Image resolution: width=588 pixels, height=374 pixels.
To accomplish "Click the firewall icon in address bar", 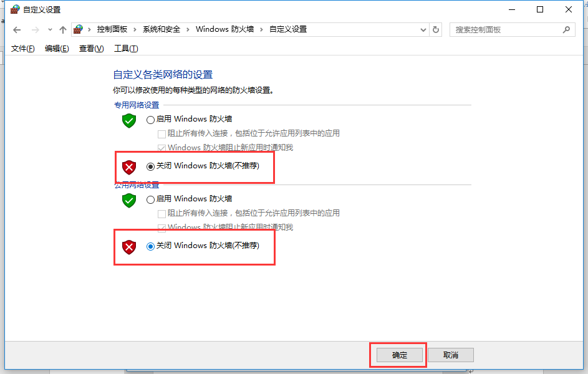I will click(78, 29).
